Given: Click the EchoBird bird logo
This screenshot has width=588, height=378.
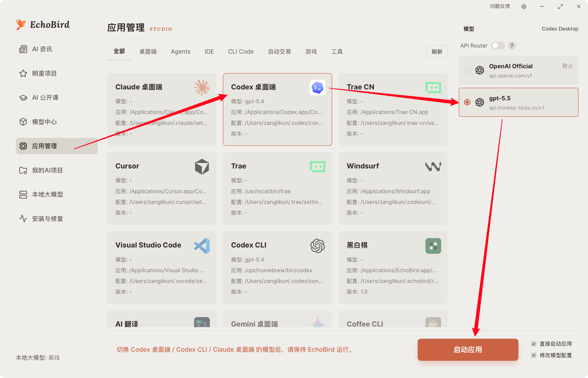Looking at the screenshot, I should coord(21,24).
